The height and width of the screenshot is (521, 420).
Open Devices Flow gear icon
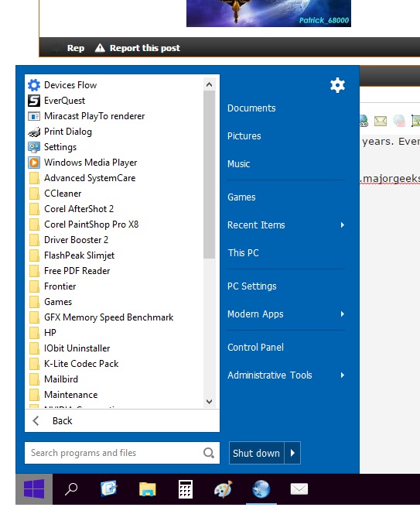pos(34,85)
